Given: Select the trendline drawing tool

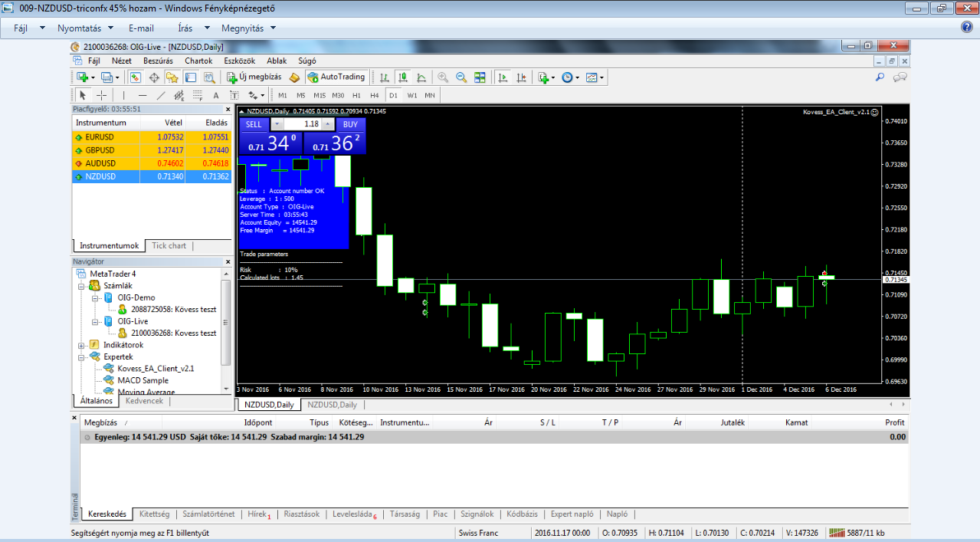Looking at the screenshot, I should tap(160, 95).
